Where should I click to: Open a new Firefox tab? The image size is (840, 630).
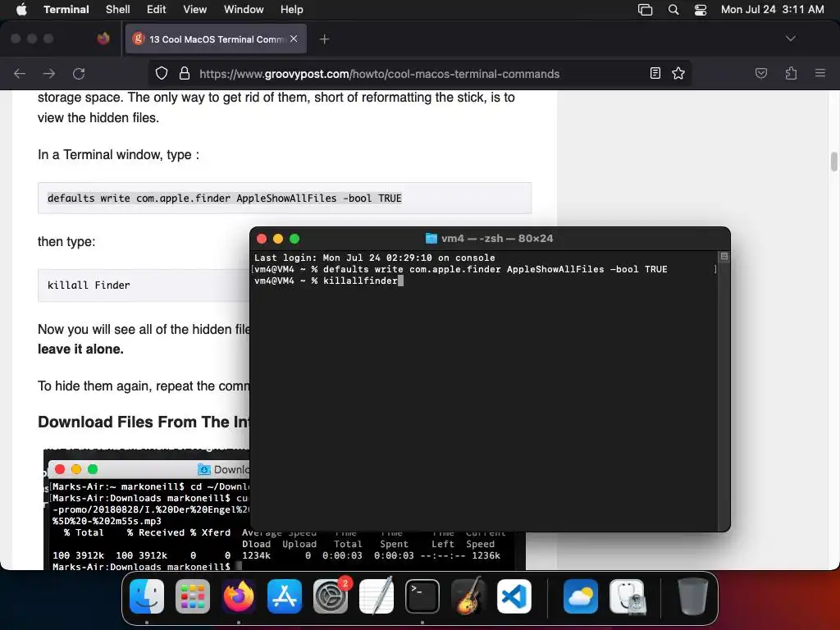point(324,39)
